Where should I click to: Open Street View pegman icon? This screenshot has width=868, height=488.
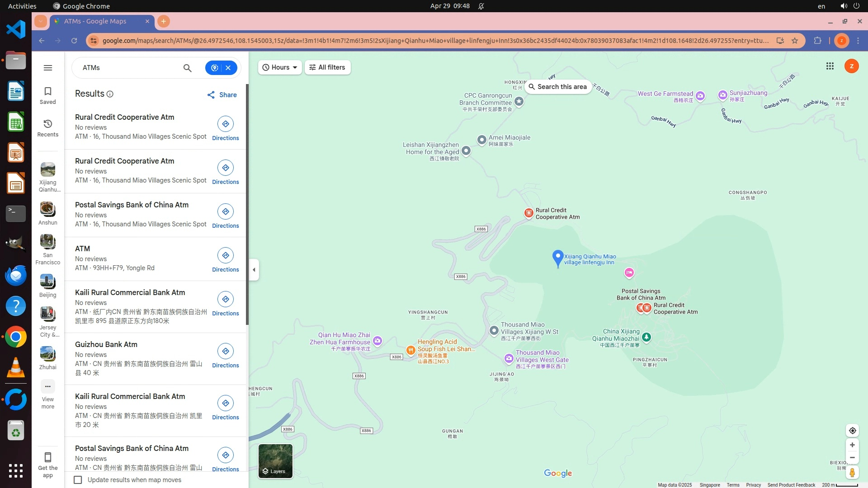click(x=852, y=473)
